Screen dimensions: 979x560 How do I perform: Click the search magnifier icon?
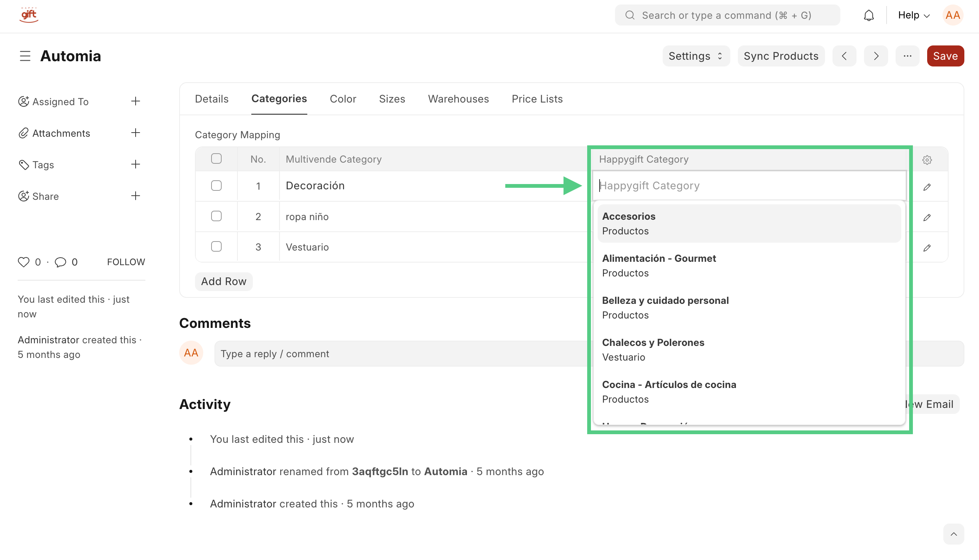click(x=630, y=15)
